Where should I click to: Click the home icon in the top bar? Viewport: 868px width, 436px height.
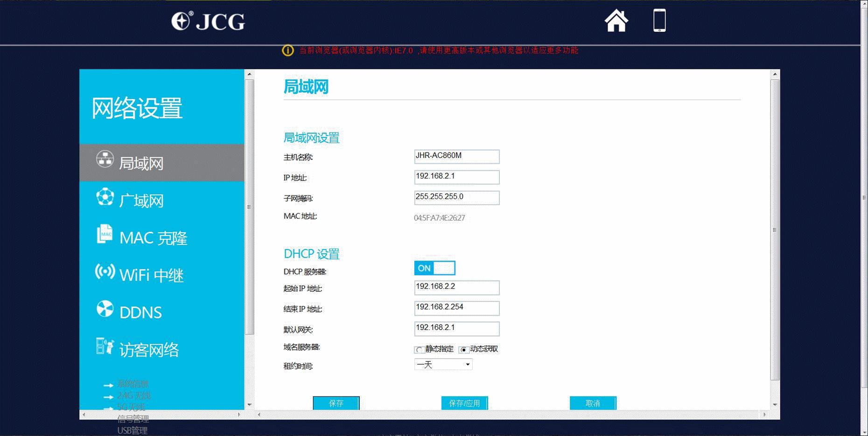pos(617,21)
